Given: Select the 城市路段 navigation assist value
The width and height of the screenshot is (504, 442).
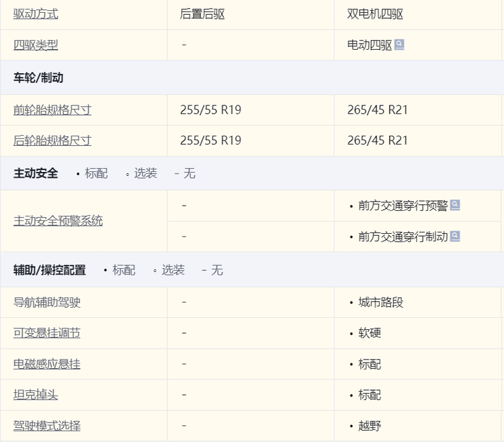Looking at the screenshot, I should point(380,302).
